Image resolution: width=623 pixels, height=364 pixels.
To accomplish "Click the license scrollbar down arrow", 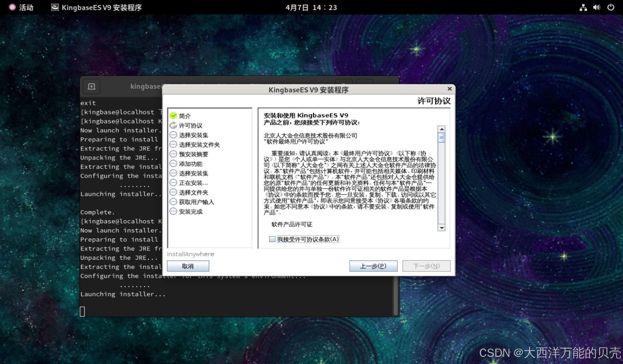I will click(x=442, y=228).
